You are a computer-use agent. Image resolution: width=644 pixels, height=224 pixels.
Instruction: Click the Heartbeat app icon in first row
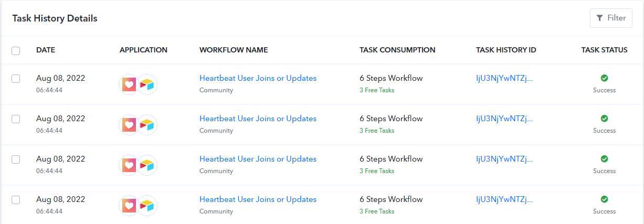(x=129, y=84)
